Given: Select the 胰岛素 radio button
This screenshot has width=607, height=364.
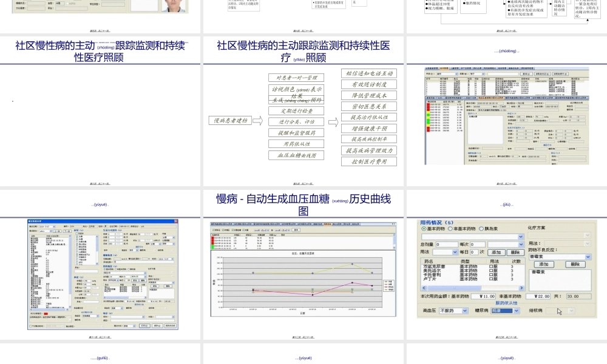Looking at the screenshot, I should click(481, 229).
